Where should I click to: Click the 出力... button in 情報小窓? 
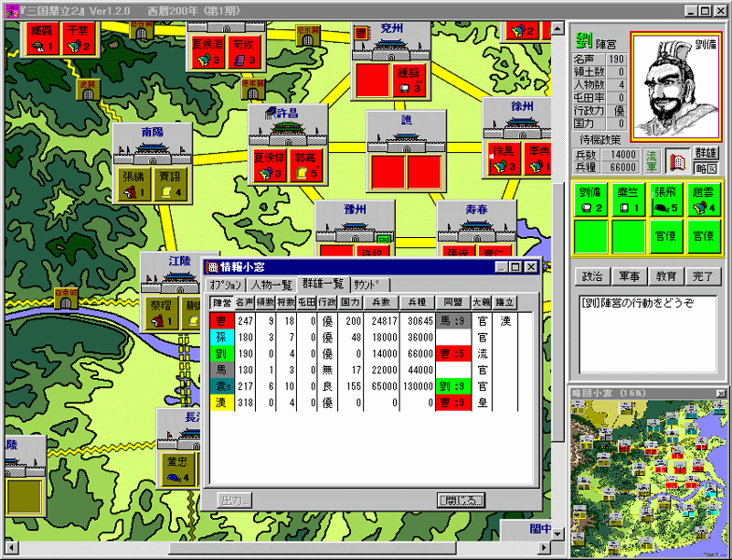click(235, 500)
